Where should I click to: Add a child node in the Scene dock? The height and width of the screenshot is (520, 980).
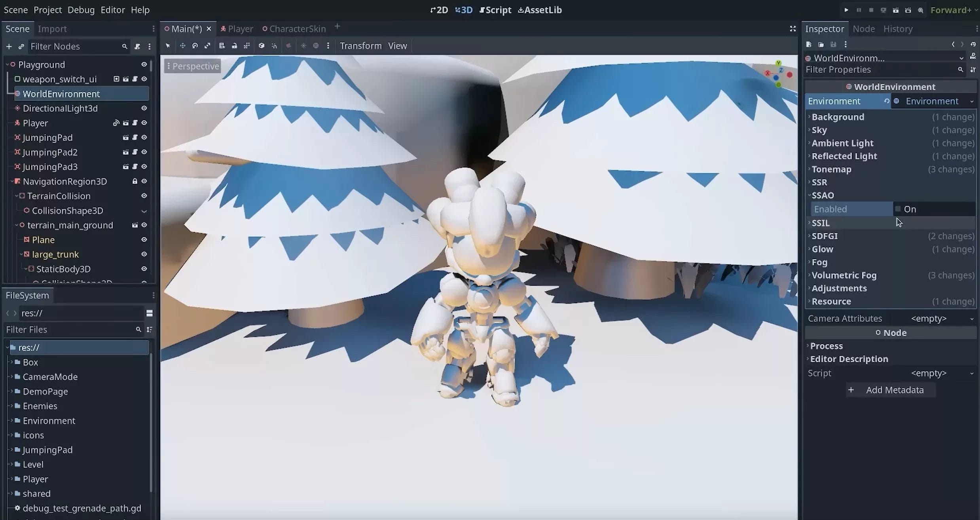9,46
